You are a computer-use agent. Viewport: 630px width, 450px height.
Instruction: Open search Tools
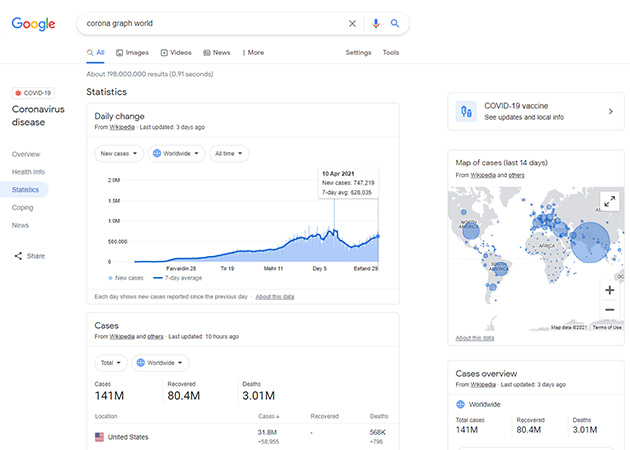point(391,53)
